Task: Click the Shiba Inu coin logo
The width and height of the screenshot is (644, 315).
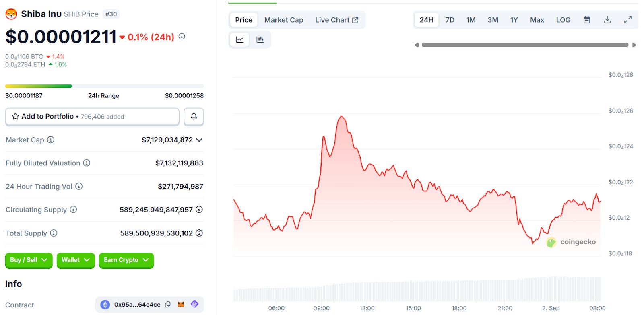Action: click(x=11, y=14)
